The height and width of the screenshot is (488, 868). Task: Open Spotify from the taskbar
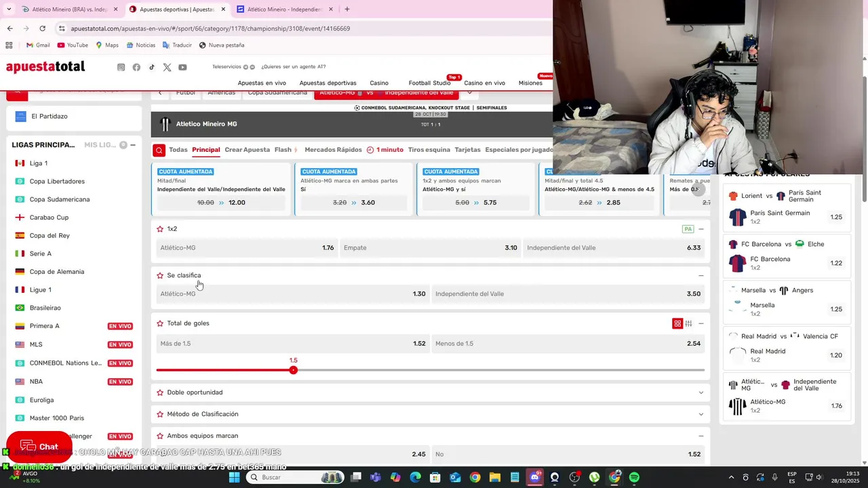[634, 477]
